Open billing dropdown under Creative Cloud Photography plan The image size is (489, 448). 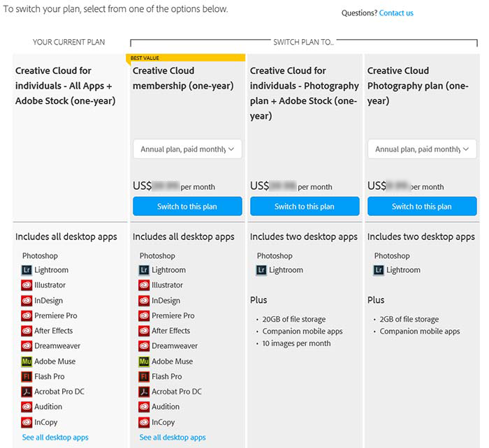tap(422, 149)
